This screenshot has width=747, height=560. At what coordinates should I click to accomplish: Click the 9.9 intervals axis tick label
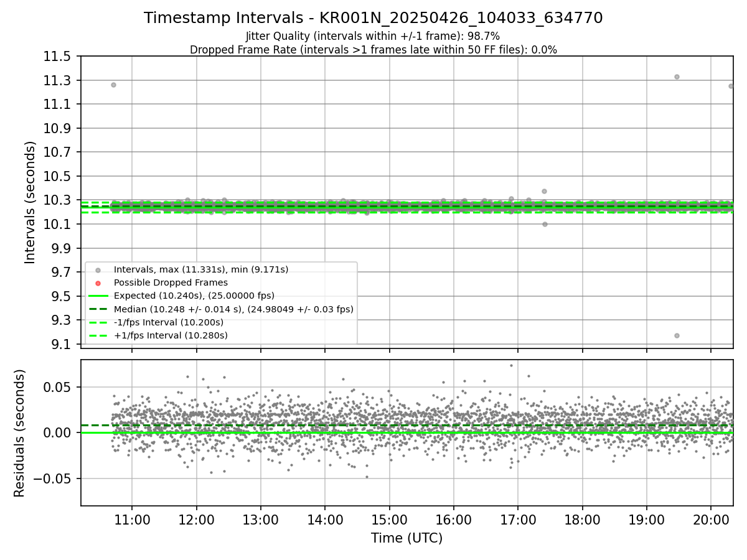tap(60, 248)
